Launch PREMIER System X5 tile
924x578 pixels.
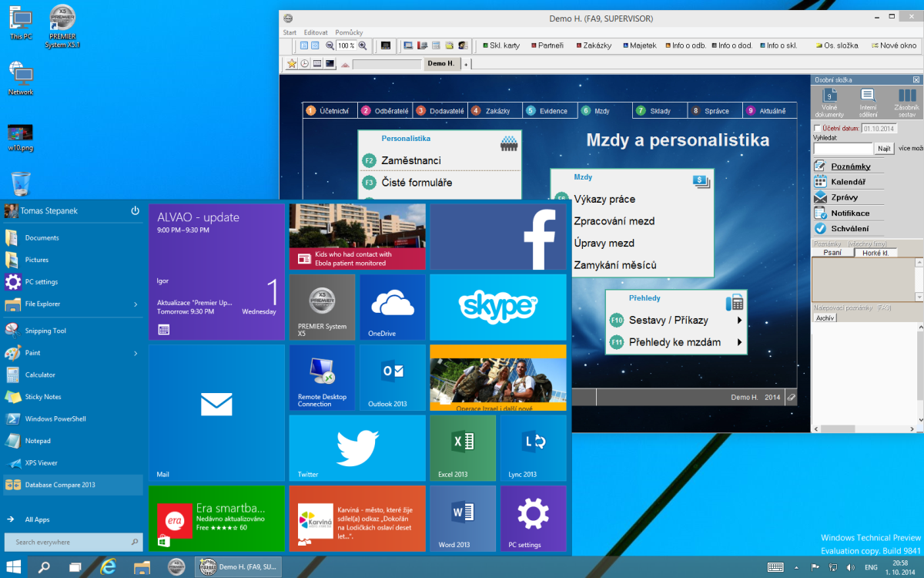pyautogui.click(x=322, y=307)
